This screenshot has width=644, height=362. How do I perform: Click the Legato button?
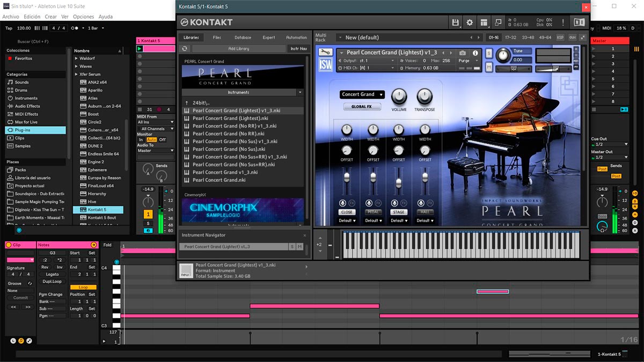pos(52,274)
